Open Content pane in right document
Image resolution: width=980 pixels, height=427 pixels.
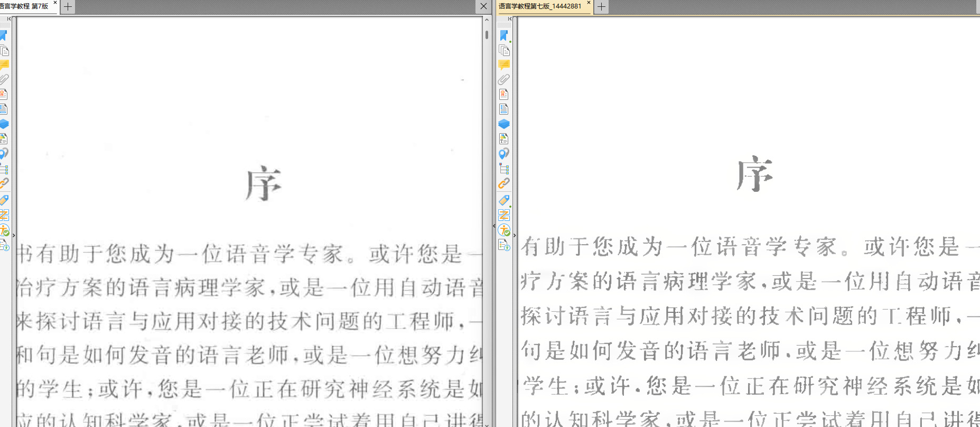[x=504, y=138]
